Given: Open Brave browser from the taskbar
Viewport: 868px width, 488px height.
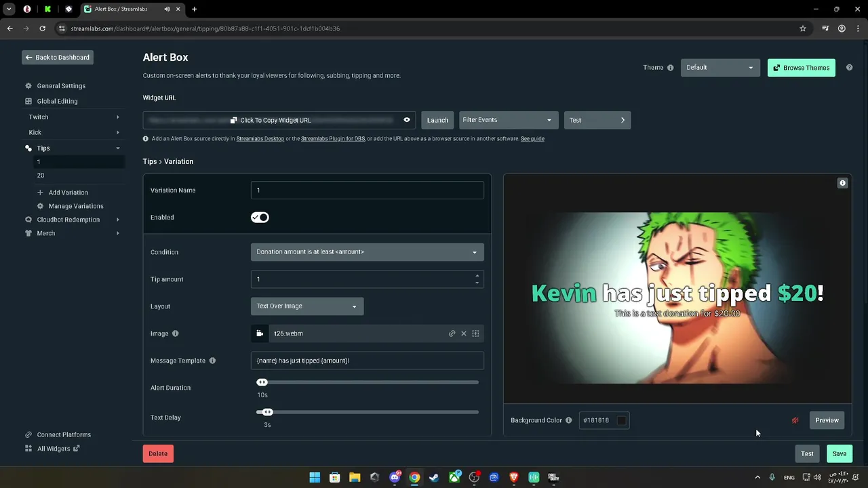Looking at the screenshot, I should point(513,477).
